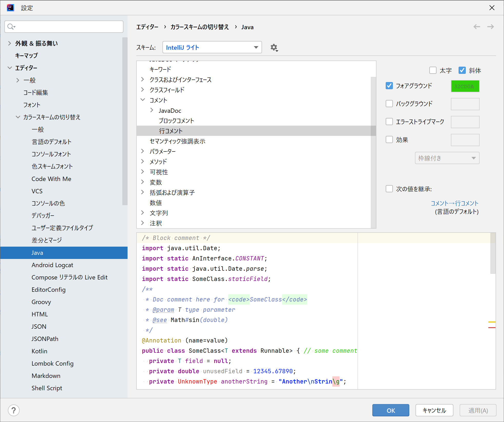The height and width of the screenshot is (422, 504).
Task: Expand the メソッド node
Action: [143, 162]
